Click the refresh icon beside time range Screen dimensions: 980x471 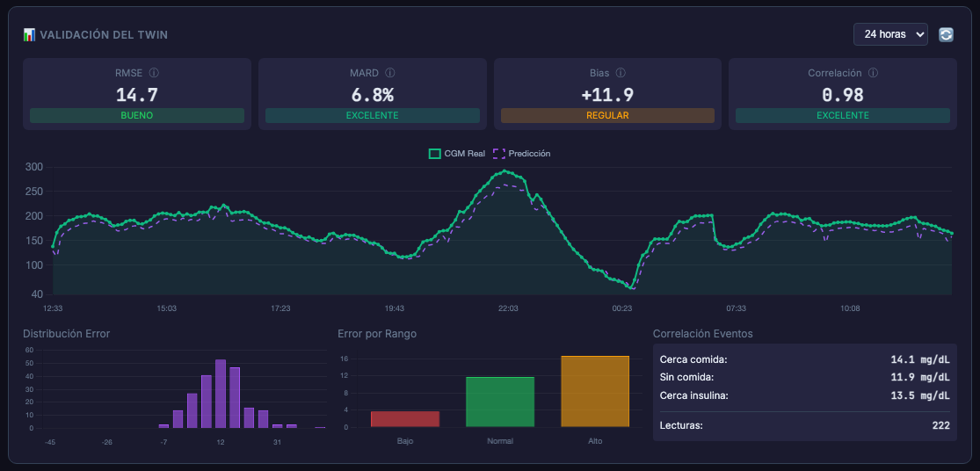[x=946, y=35]
